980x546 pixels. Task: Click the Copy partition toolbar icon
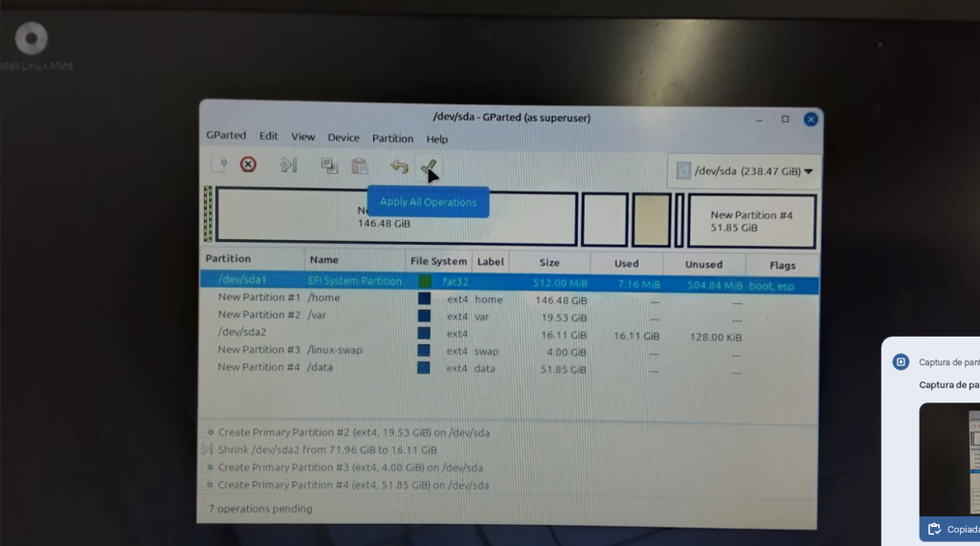click(x=329, y=165)
